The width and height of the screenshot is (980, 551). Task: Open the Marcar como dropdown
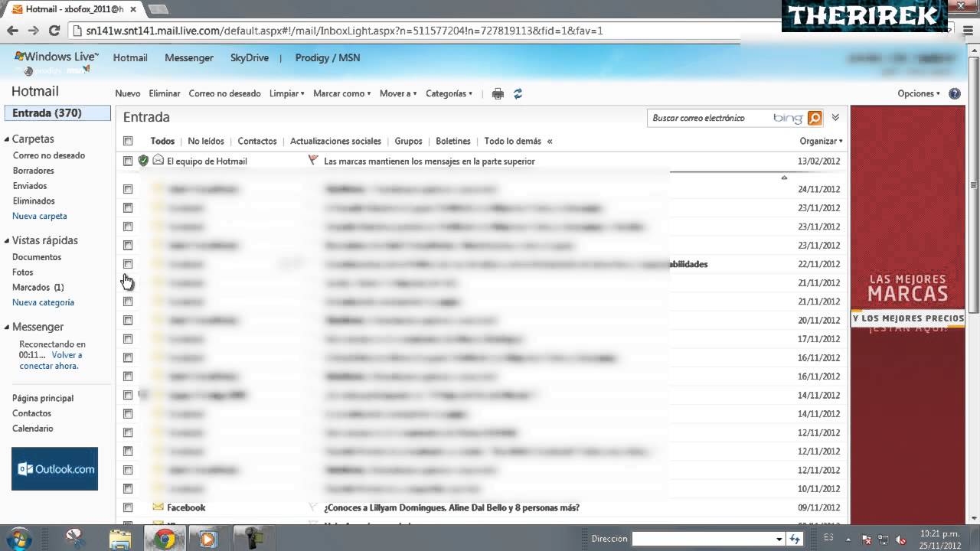[x=342, y=93]
